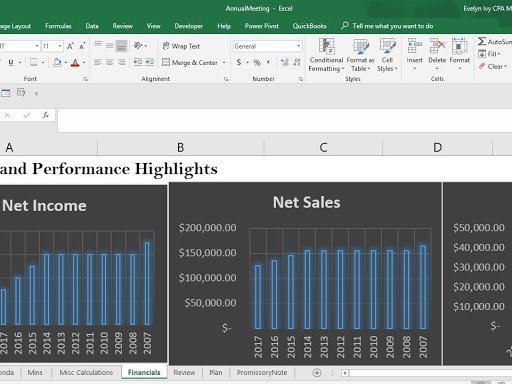This screenshot has width=512, height=384.
Task: Open the Review ribbon tab
Action: 123,26
